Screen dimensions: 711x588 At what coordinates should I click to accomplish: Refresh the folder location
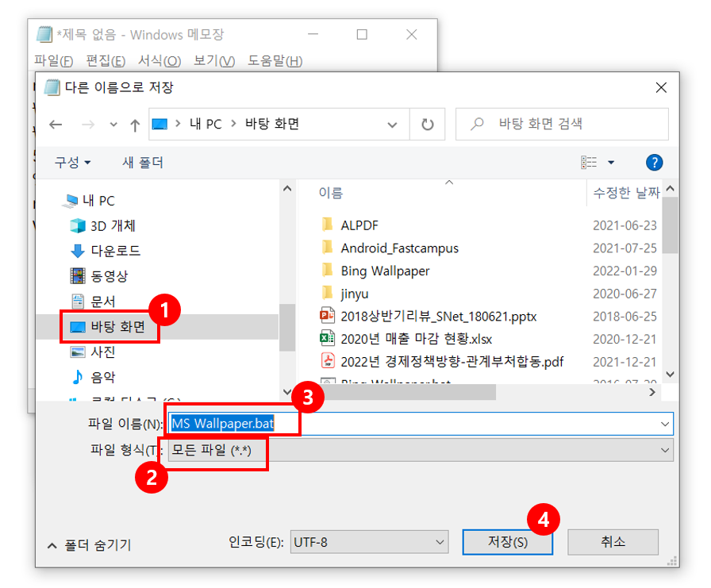point(427,125)
